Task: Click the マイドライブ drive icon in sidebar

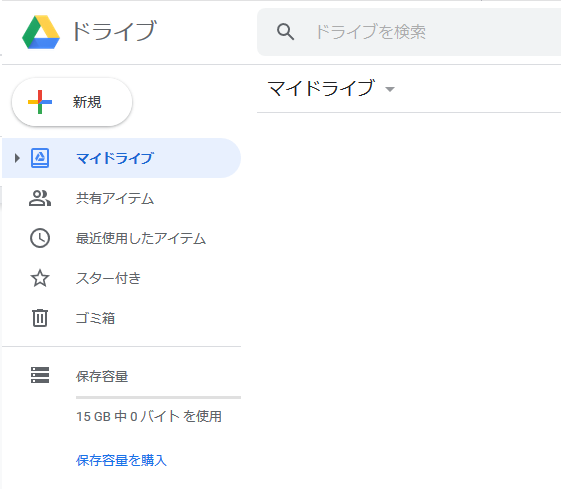Action: click(x=40, y=158)
